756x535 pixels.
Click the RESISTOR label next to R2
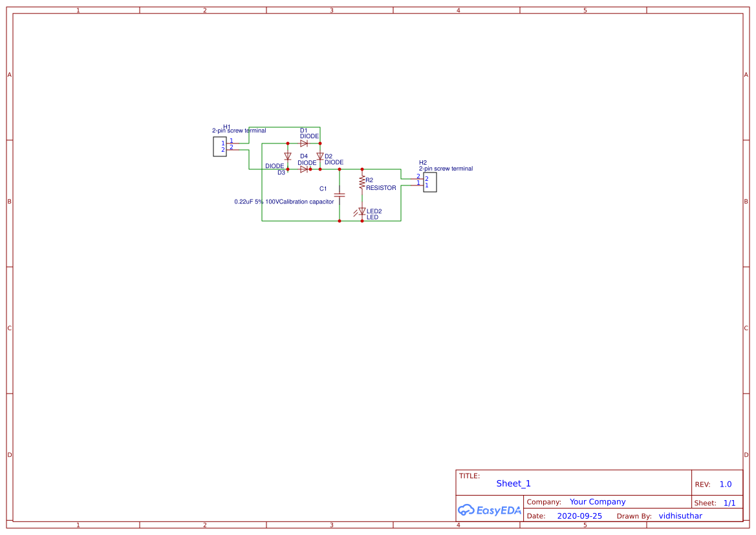pos(382,188)
